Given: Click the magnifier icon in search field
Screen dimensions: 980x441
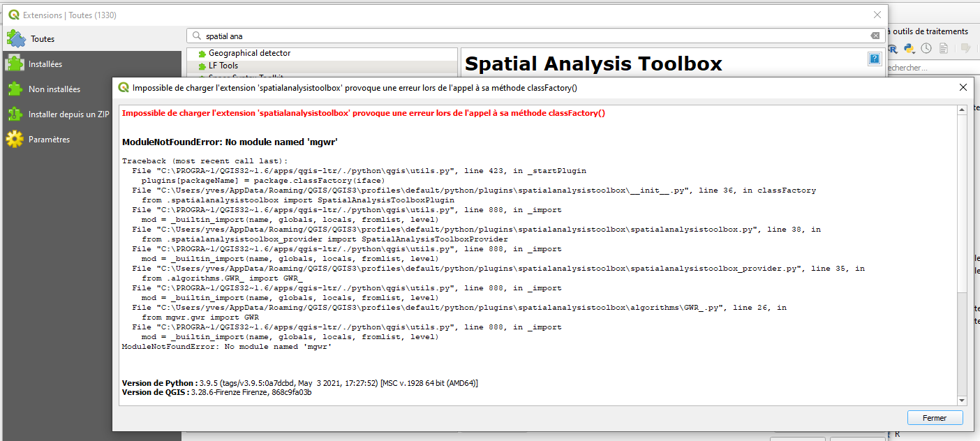Looking at the screenshot, I should 196,36.
